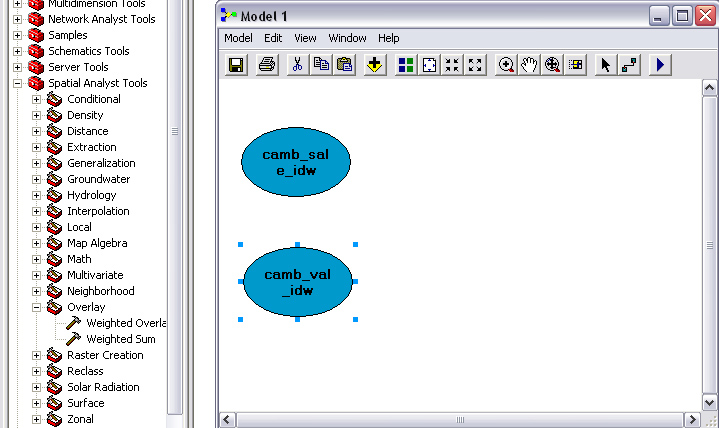Click the Weighted Sum hammer tool

(x=73, y=339)
